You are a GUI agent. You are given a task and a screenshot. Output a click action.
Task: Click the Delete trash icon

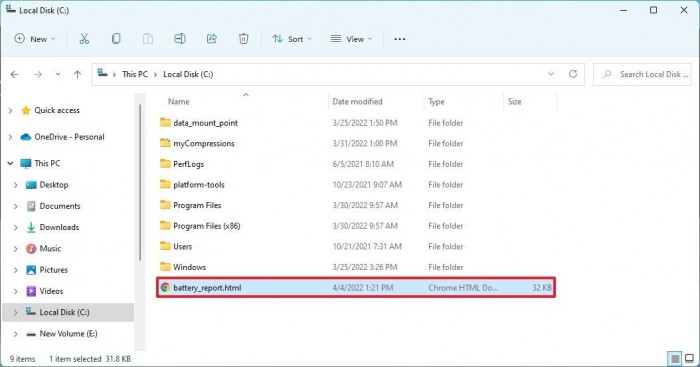click(243, 39)
